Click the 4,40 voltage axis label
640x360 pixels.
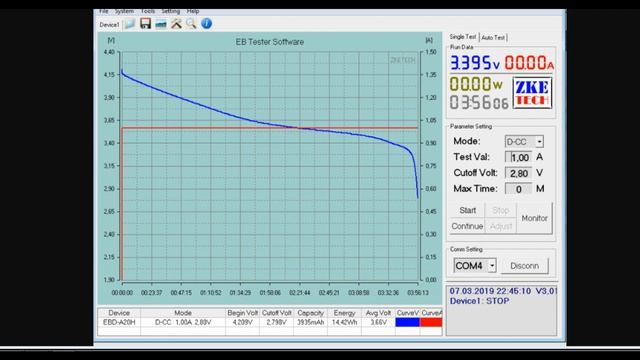(x=109, y=52)
